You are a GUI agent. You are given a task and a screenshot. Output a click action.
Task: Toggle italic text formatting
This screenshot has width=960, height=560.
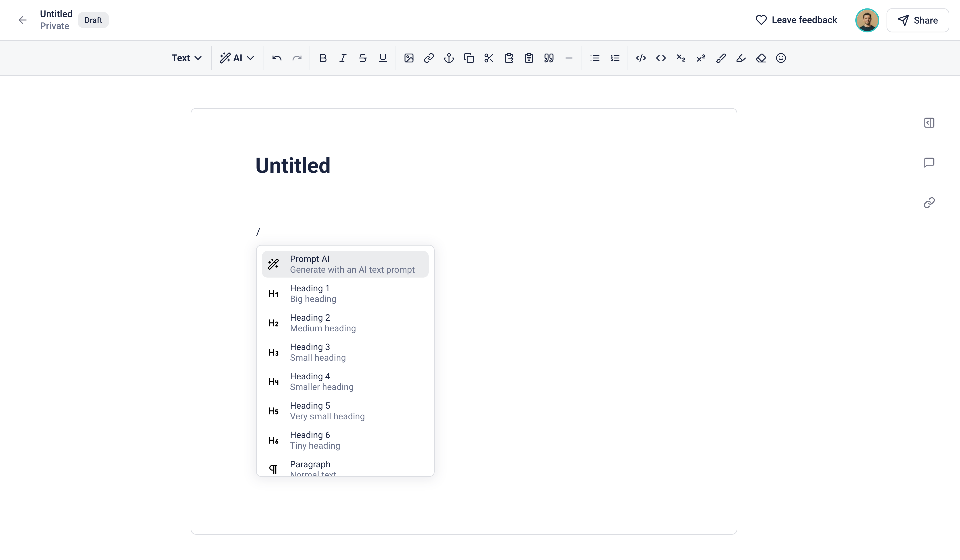click(x=342, y=58)
